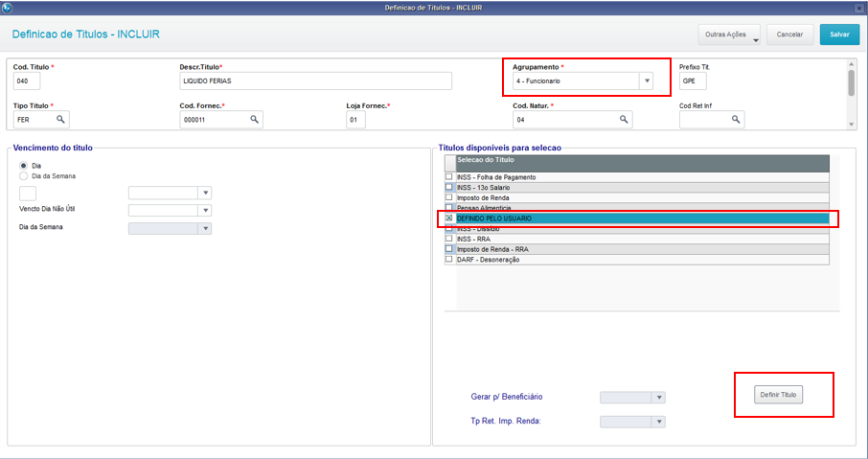Screen dimensions: 868x459
Task: Open Cod. Fornec. lookup magnifier
Action: (x=254, y=119)
